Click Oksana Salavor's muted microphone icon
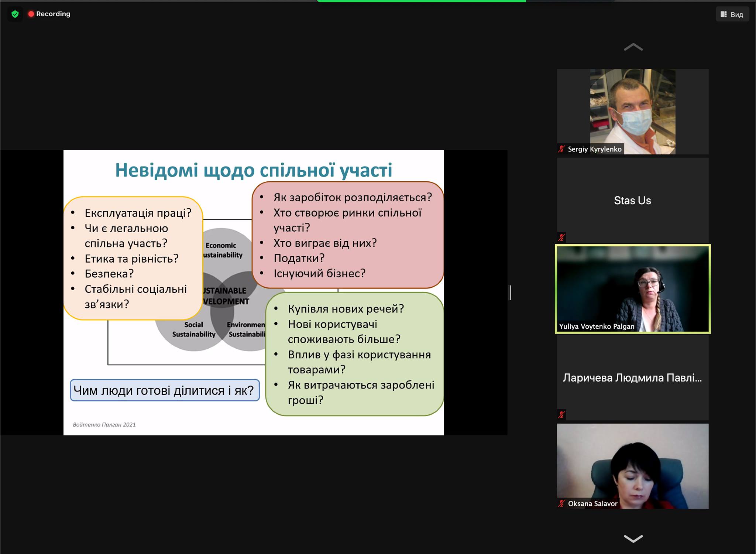Viewport: 756px width, 554px height. (x=561, y=503)
